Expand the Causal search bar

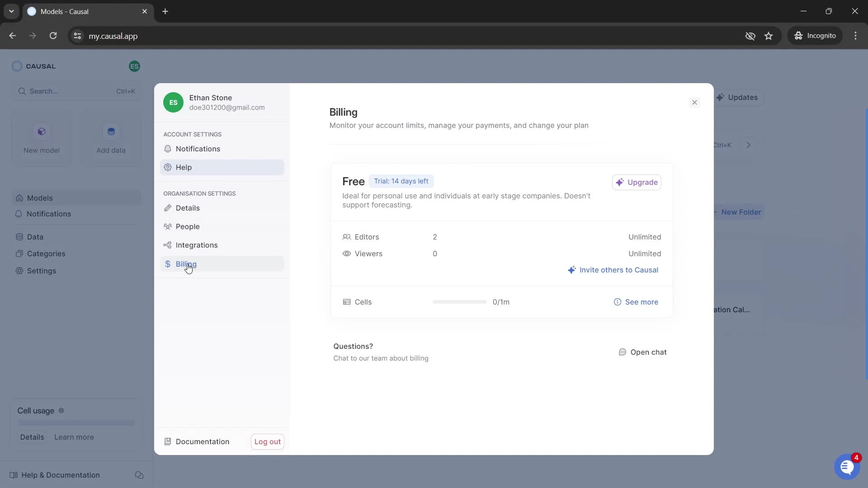pyautogui.click(x=75, y=90)
